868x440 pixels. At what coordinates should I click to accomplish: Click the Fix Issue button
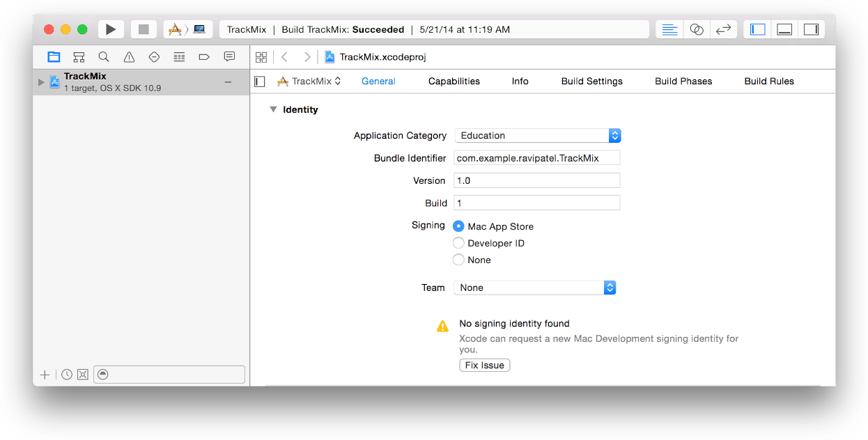coord(485,365)
